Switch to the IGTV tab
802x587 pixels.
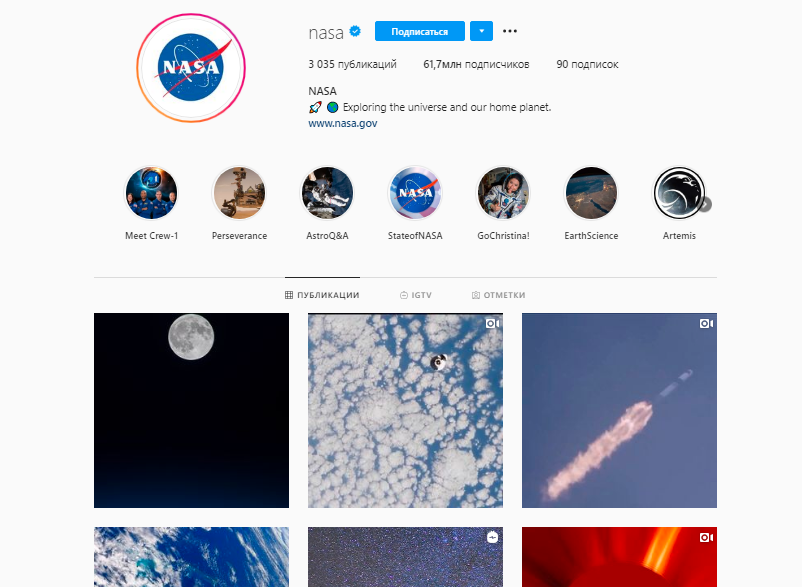click(416, 295)
